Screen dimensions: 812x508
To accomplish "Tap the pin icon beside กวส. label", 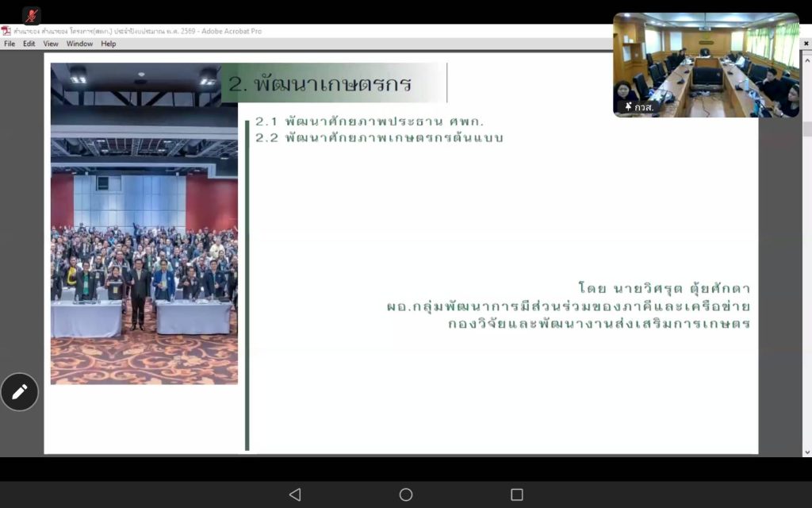I will tap(628, 106).
